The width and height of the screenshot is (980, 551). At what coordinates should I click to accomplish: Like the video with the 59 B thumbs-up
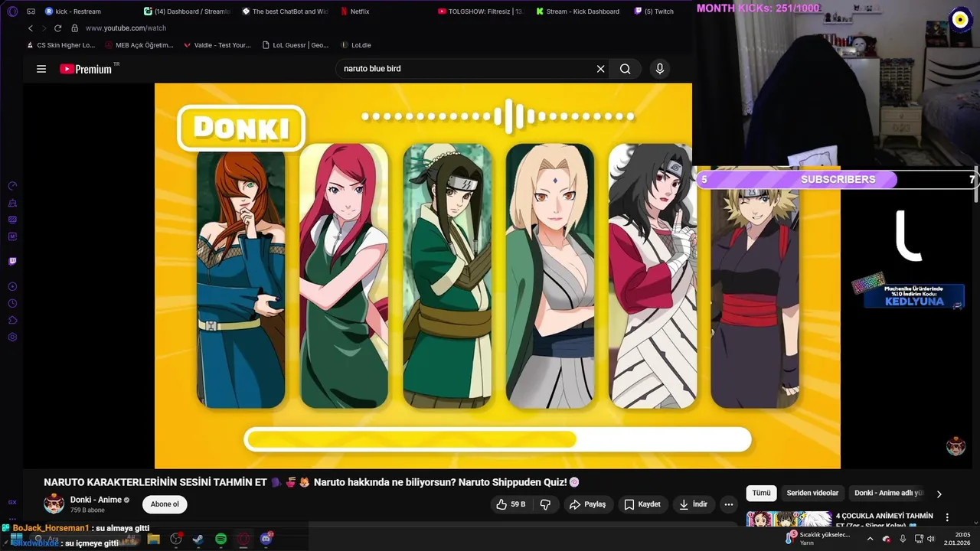[x=511, y=504]
